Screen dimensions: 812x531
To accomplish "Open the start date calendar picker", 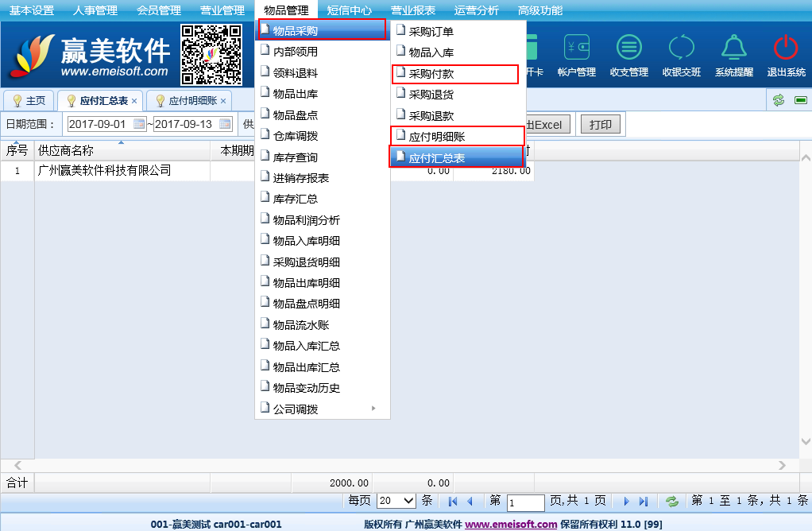I will pyautogui.click(x=139, y=124).
